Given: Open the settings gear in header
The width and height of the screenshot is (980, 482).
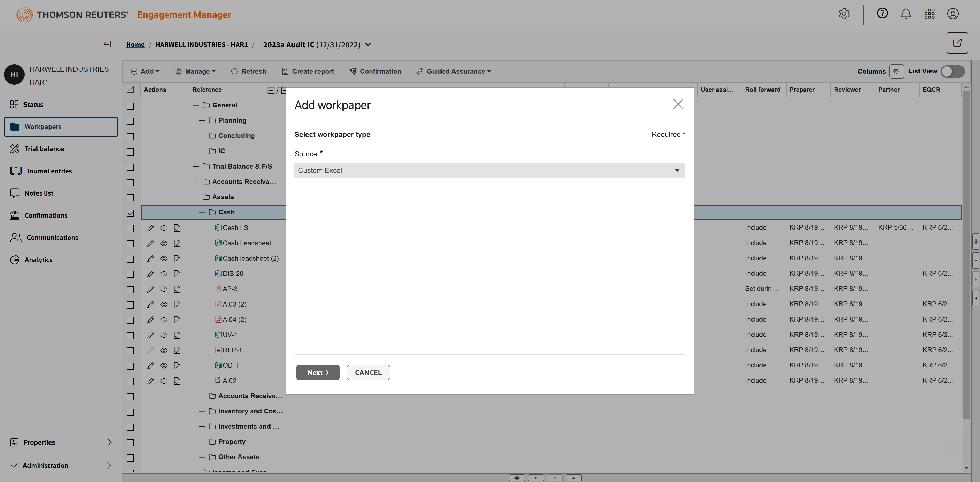Looking at the screenshot, I should [x=844, y=14].
